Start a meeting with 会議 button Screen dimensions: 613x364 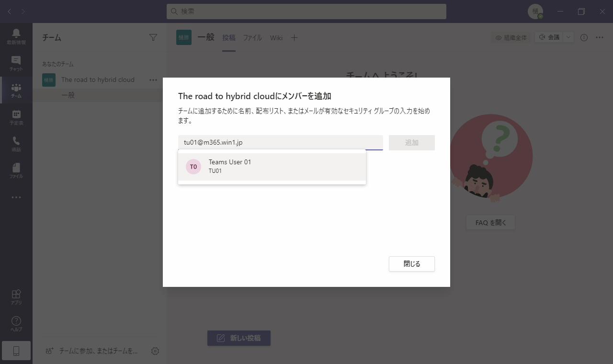(x=549, y=37)
